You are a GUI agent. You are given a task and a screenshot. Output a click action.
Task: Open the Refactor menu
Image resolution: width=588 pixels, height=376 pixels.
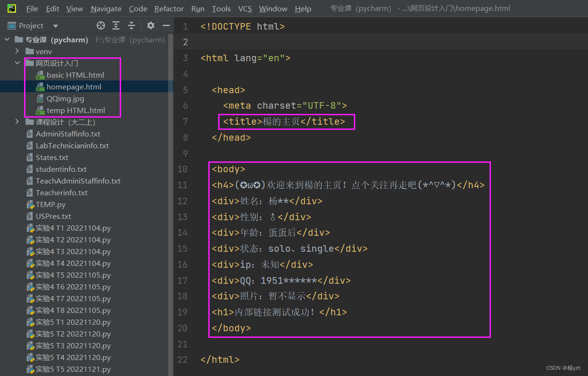pyautogui.click(x=169, y=8)
